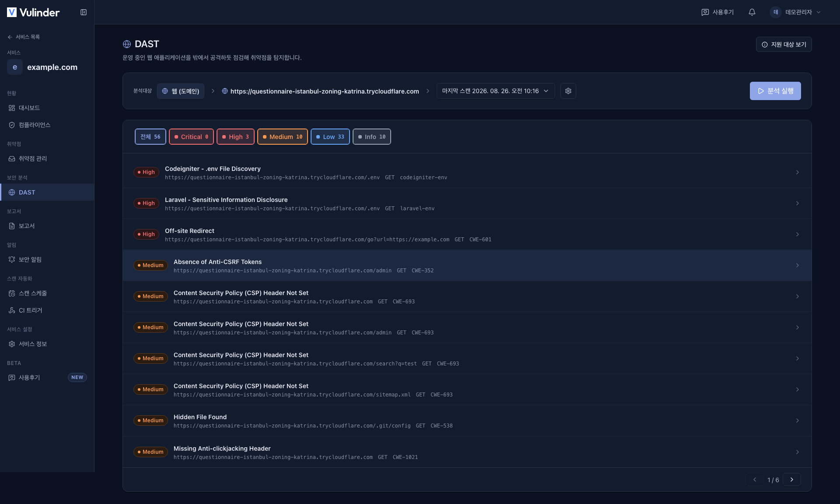This screenshot has width=840, height=504.
Task: Select DAST in sidebar
Action: (47, 192)
